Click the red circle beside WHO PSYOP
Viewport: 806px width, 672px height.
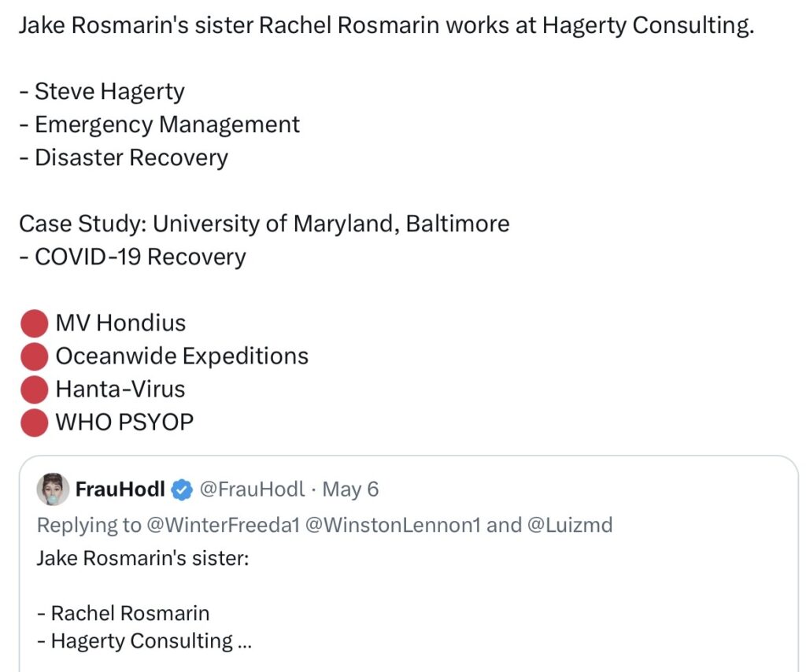click(35, 423)
